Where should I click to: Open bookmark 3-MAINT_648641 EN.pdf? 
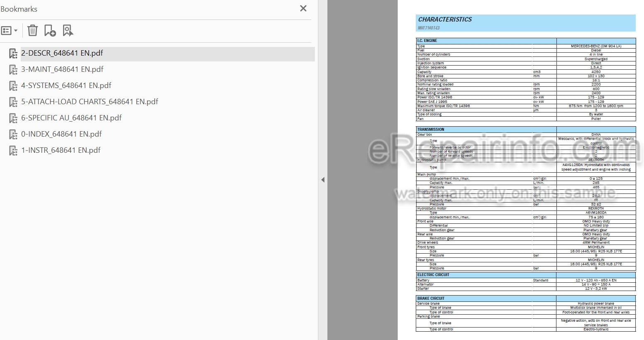(62, 69)
